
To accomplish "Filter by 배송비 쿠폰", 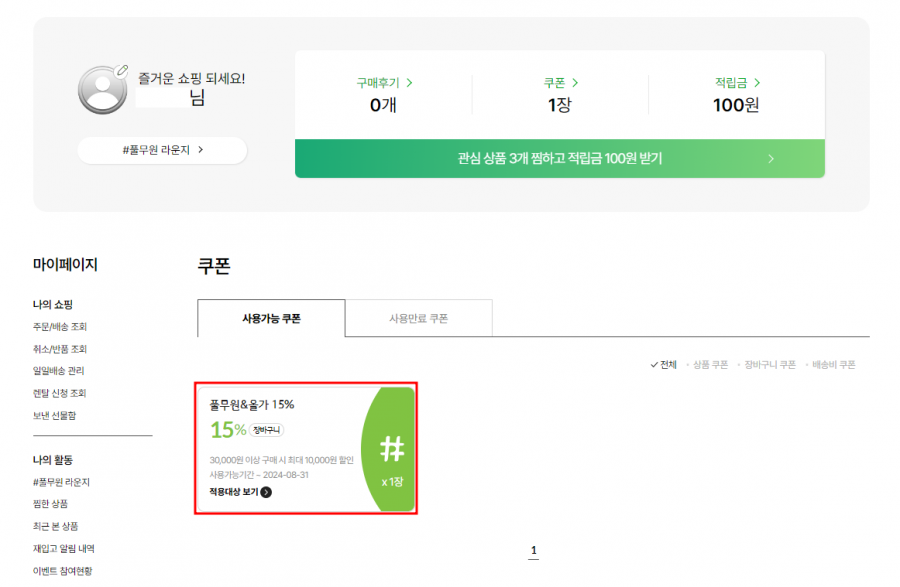I will click(x=833, y=365).
